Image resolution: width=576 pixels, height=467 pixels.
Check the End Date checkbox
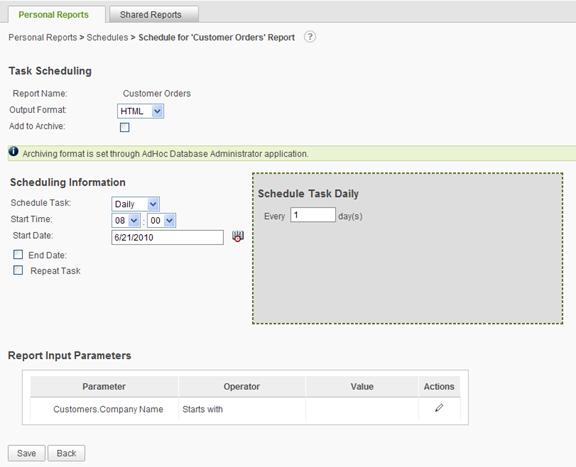(x=18, y=255)
